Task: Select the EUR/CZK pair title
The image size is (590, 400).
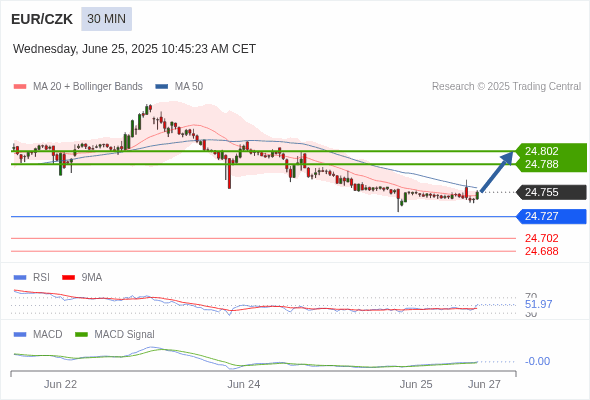Action: [x=42, y=19]
